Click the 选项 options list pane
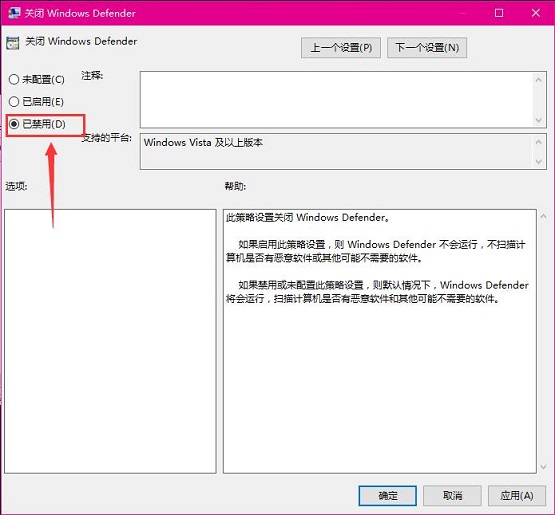The width and height of the screenshot is (555, 515). [x=110, y=341]
